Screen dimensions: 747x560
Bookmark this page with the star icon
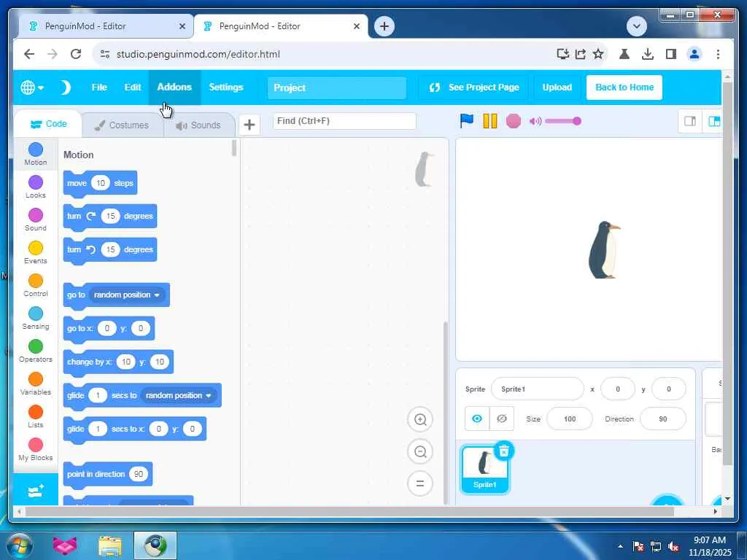coord(598,54)
